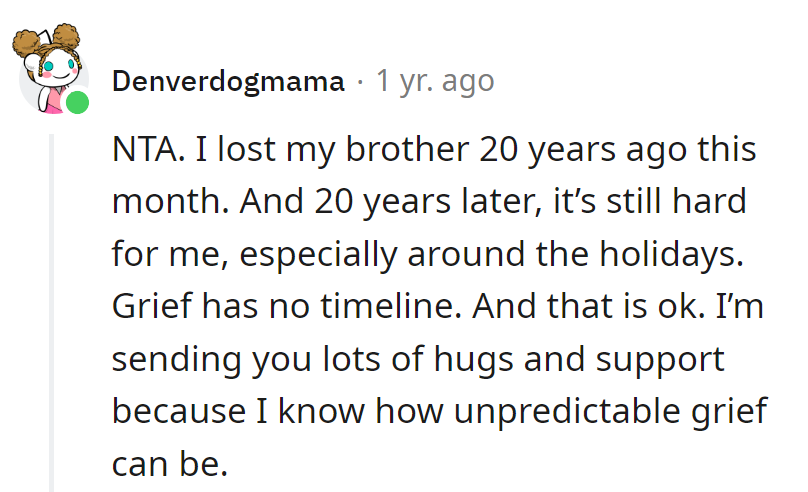Screen dimensions: 808x492
Task: Click Denverdogmama's Snoo avatar
Action: click(50, 68)
